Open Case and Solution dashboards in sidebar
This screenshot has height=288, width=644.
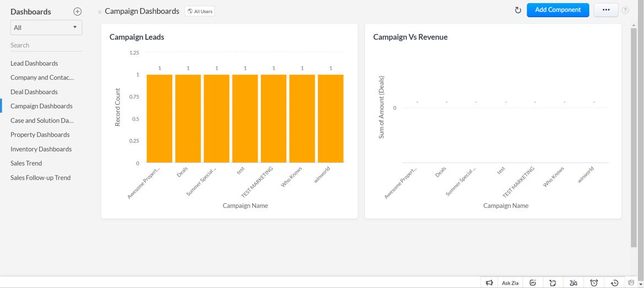[42, 120]
